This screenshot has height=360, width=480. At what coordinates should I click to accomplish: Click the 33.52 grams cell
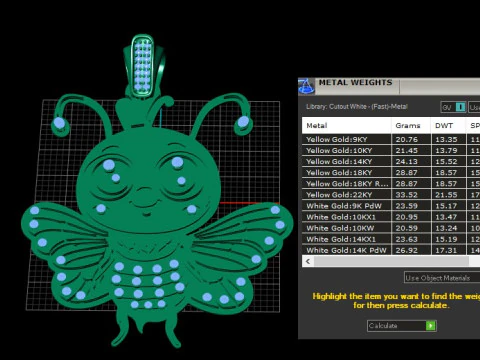tap(411, 195)
